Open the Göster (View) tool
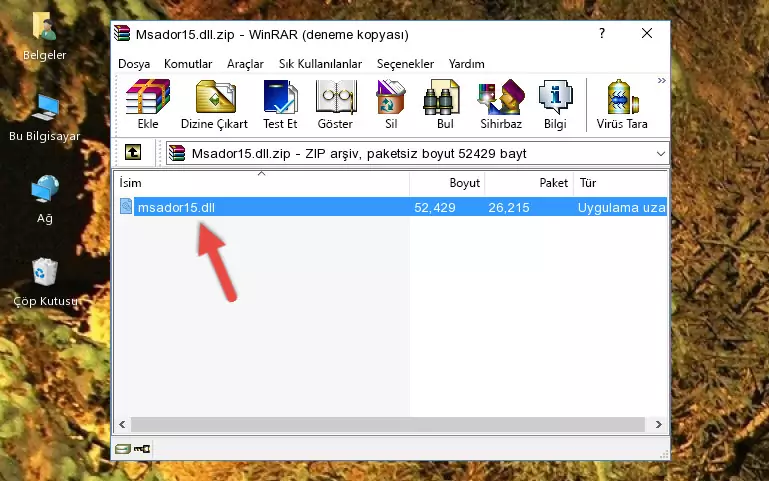769x481 pixels. [335, 97]
